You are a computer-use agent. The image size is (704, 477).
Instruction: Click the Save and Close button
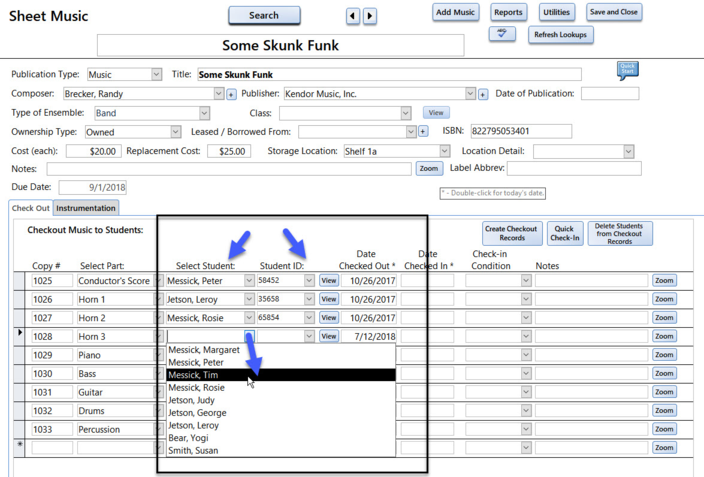coord(613,12)
